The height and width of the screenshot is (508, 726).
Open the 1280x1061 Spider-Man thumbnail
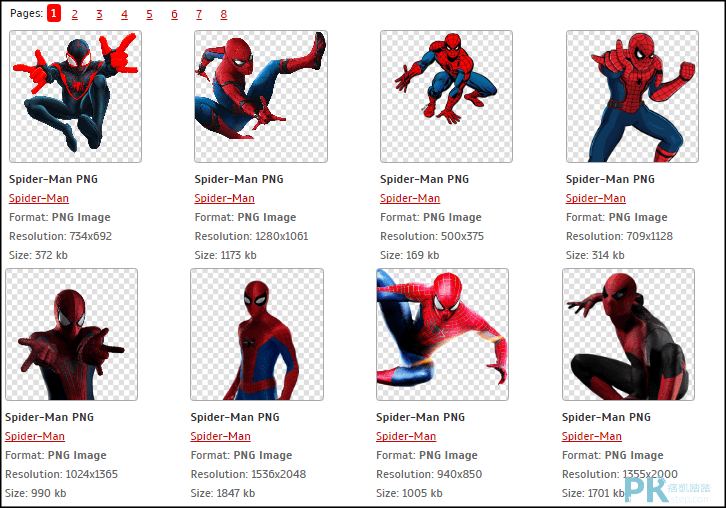(x=261, y=96)
